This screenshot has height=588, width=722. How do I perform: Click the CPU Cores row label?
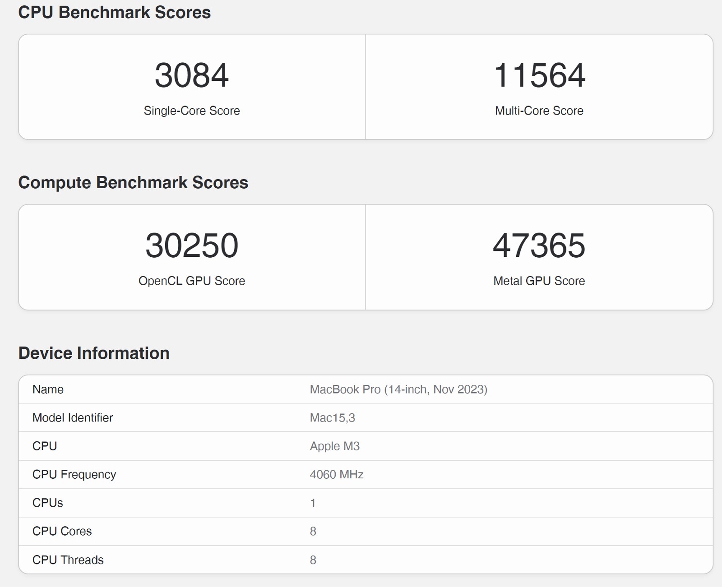pyautogui.click(x=62, y=532)
